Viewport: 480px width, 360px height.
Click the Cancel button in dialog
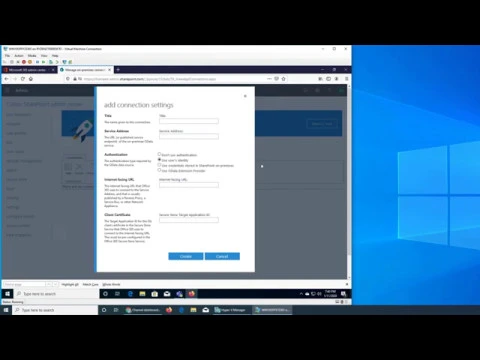coord(222,256)
